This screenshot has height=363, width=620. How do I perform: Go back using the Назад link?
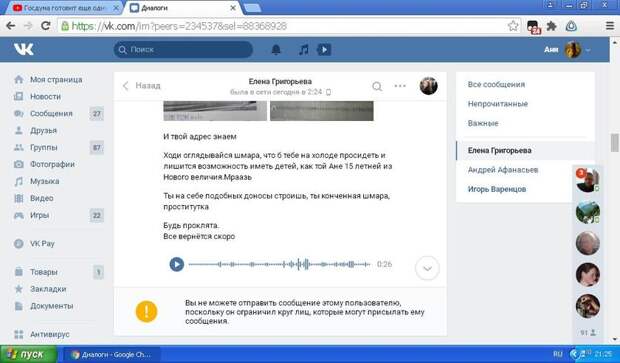pyautogui.click(x=142, y=86)
